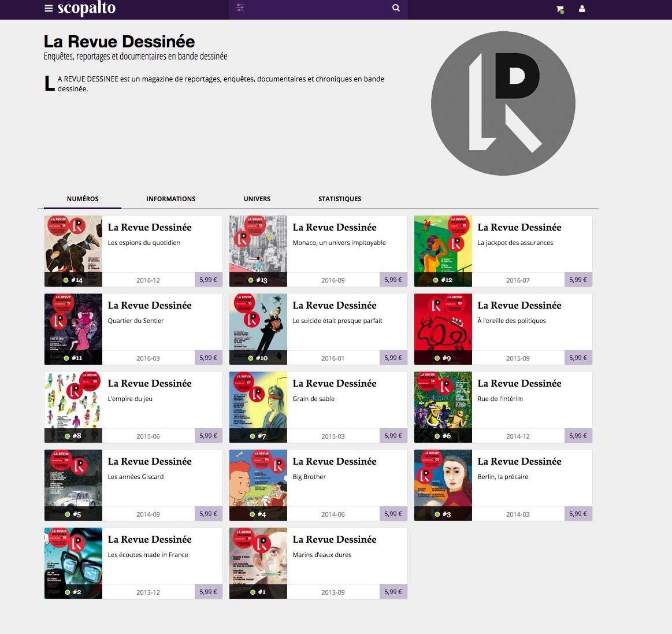This screenshot has width=672, height=634.
Task: Click the 2014-06 date of issue #4
Action: [333, 514]
